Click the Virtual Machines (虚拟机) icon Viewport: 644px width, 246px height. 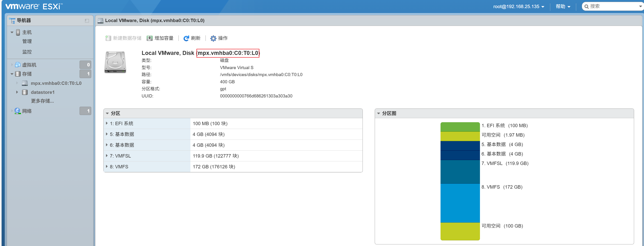(18, 65)
